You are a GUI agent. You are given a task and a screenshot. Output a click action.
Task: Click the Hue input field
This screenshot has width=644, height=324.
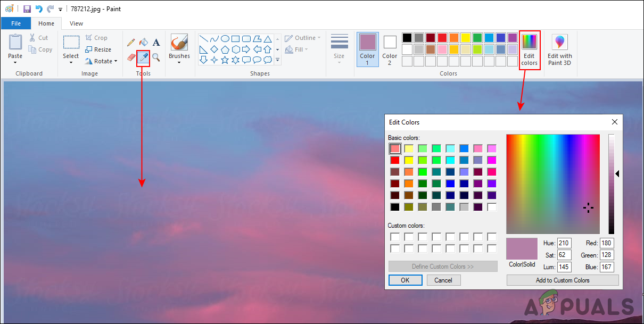tap(564, 243)
